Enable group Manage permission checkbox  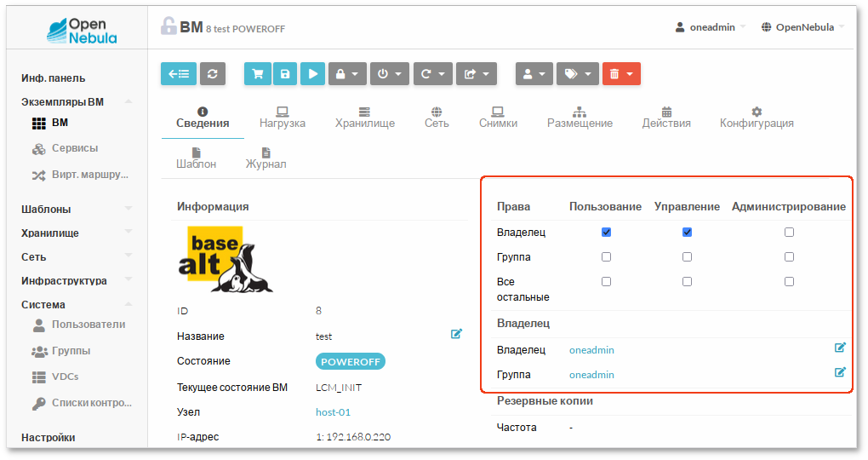click(687, 256)
